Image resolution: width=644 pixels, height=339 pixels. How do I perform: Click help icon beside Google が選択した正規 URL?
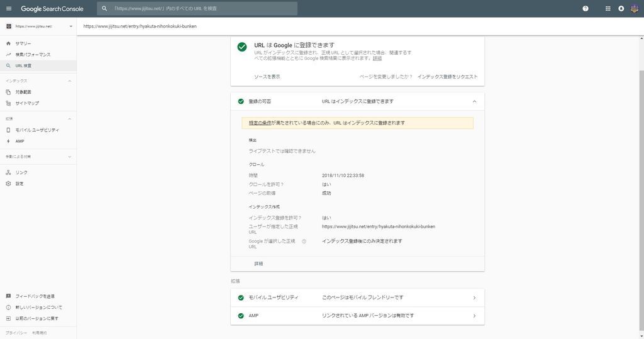coord(304,242)
